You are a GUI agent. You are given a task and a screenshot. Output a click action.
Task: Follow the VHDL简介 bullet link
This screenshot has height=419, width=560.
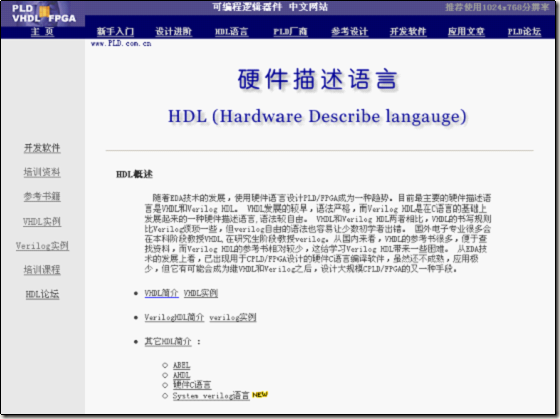click(161, 293)
